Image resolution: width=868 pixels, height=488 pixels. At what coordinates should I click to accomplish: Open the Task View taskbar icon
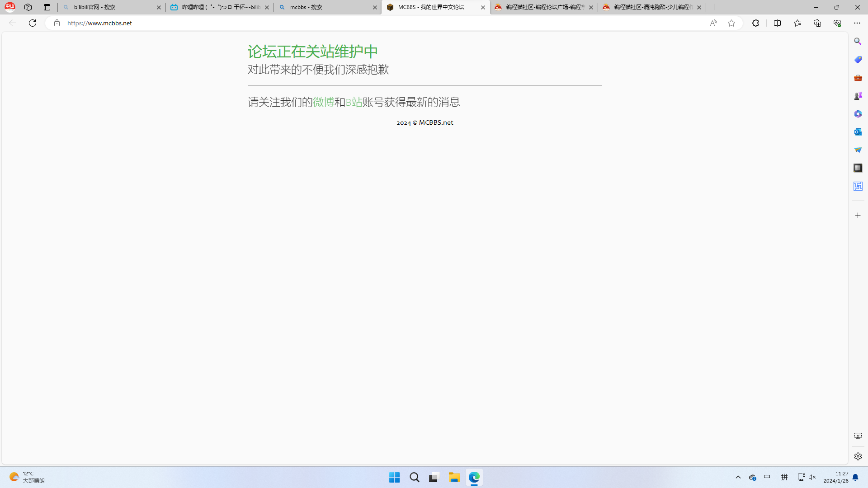tap(434, 477)
